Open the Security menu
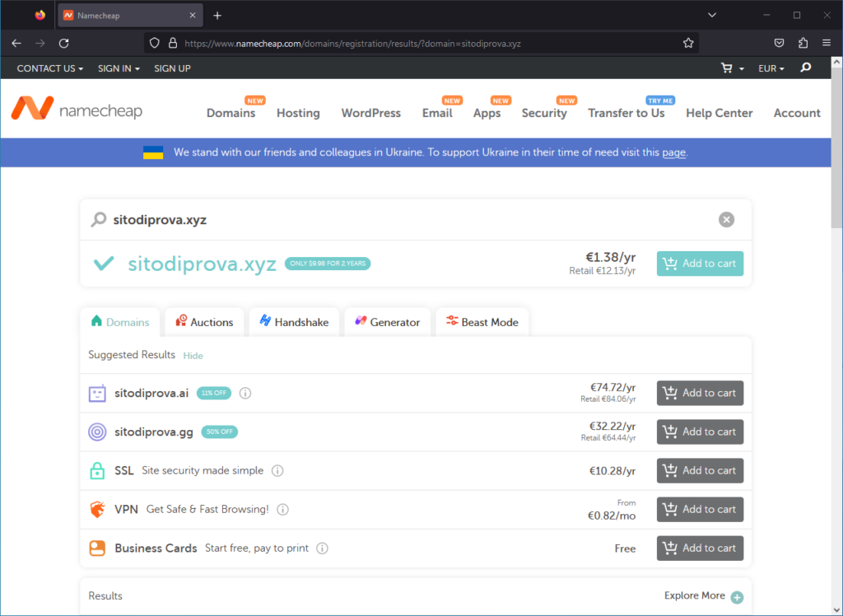843x616 pixels. [544, 113]
